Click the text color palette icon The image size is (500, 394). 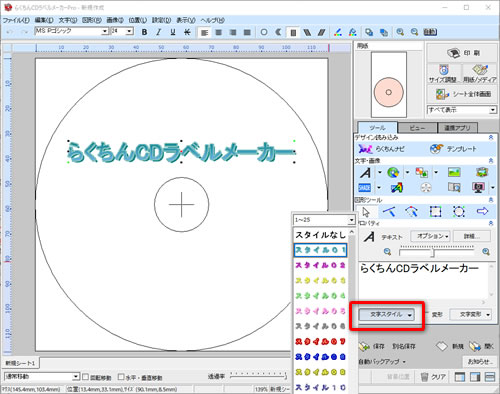pos(338,32)
